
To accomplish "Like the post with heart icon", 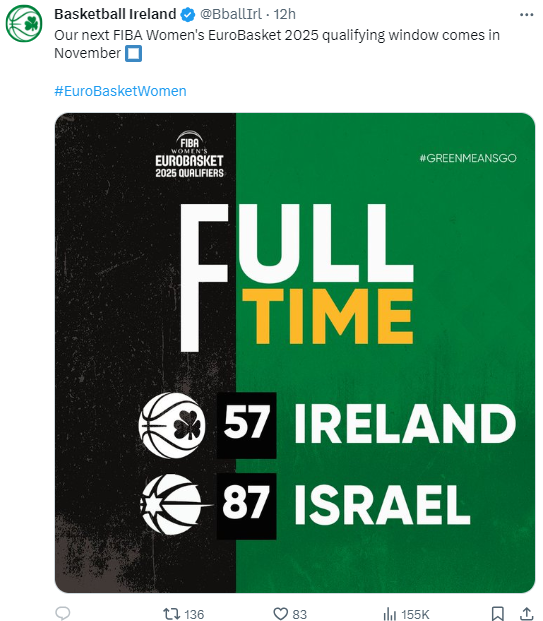I will click(x=281, y=614).
